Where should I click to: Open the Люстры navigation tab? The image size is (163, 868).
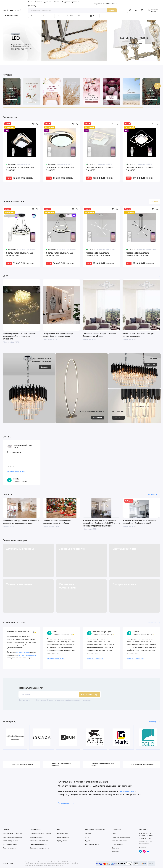pyautogui.click(x=34, y=16)
